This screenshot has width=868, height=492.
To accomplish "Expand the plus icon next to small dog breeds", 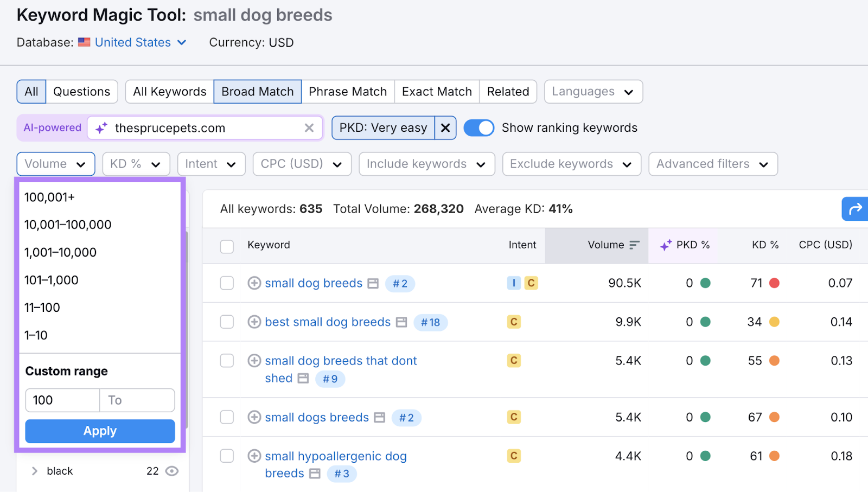I will click(253, 283).
